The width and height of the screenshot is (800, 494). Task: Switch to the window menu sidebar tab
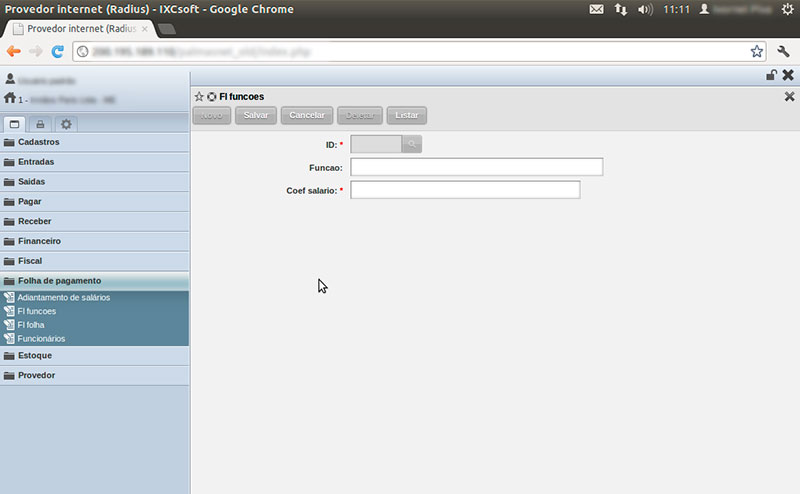14,124
